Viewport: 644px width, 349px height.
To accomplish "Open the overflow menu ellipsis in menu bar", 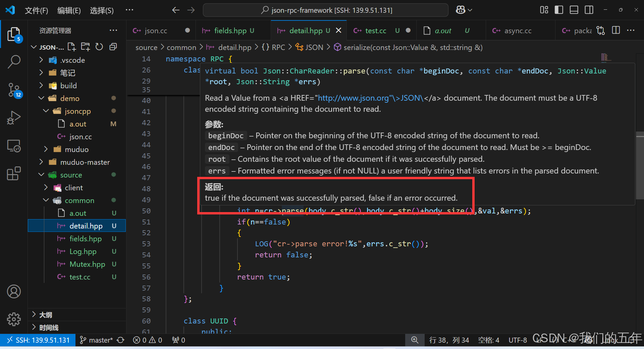I will [x=129, y=10].
